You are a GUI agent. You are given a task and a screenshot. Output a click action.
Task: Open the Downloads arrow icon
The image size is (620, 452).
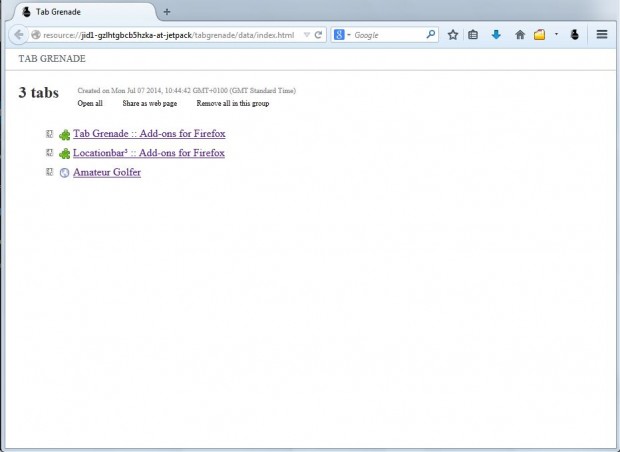[496, 35]
